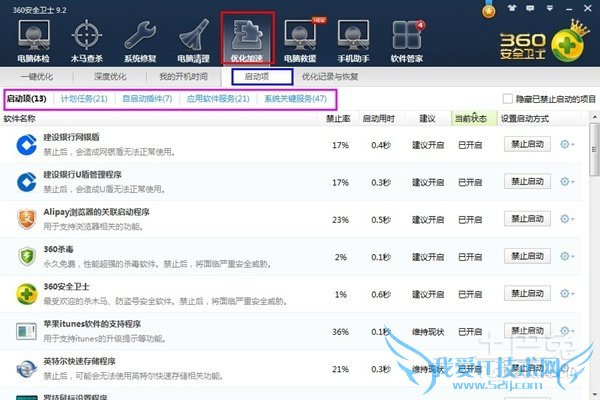Toggle 隐藏已禁止启动的项目 checkbox
The height and width of the screenshot is (400, 600).
pos(507,99)
